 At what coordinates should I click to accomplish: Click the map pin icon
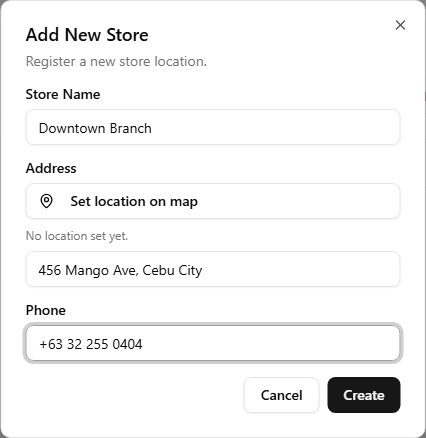pyautogui.click(x=46, y=201)
